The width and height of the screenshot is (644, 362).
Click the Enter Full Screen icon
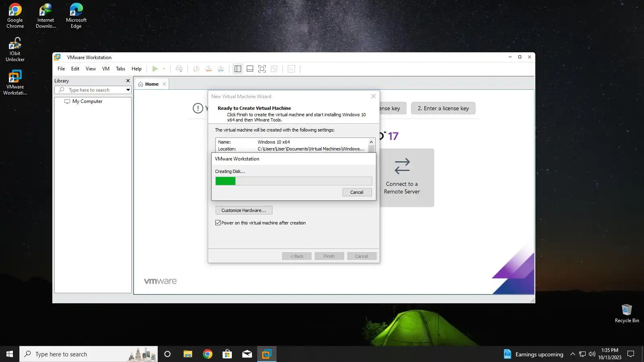coord(262,69)
